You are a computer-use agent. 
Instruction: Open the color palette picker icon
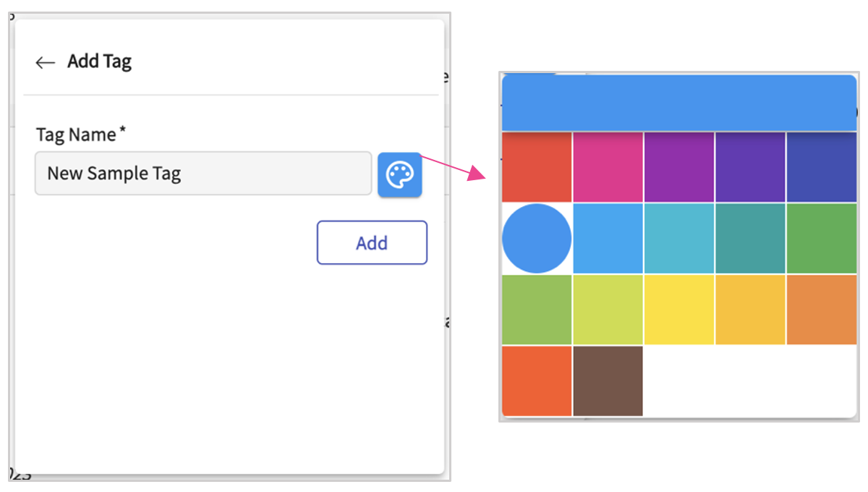tap(399, 174)
